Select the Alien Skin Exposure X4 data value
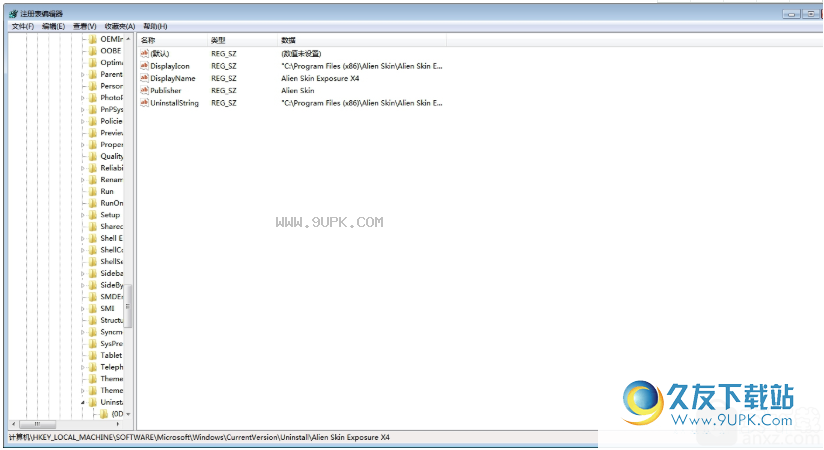Viewport: 824px width, 450px height. [320, 78]
